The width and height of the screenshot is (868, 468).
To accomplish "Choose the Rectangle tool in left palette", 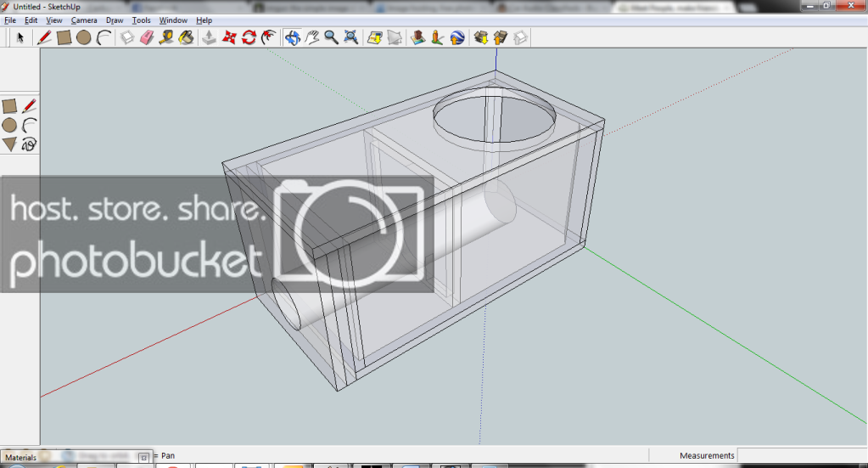I will click(9, 106).
